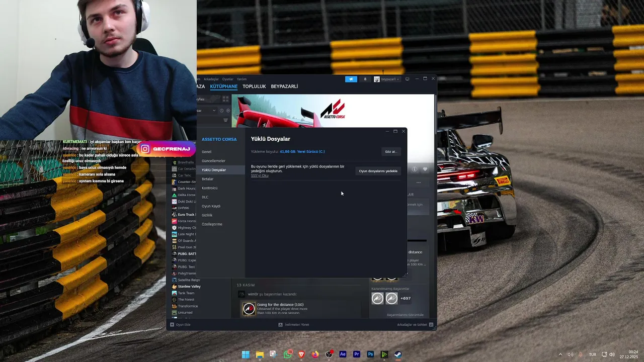This screenshot has width=644, height=362.
Task: Click Going for the distance achievement icon
Action: click(249, 309)
